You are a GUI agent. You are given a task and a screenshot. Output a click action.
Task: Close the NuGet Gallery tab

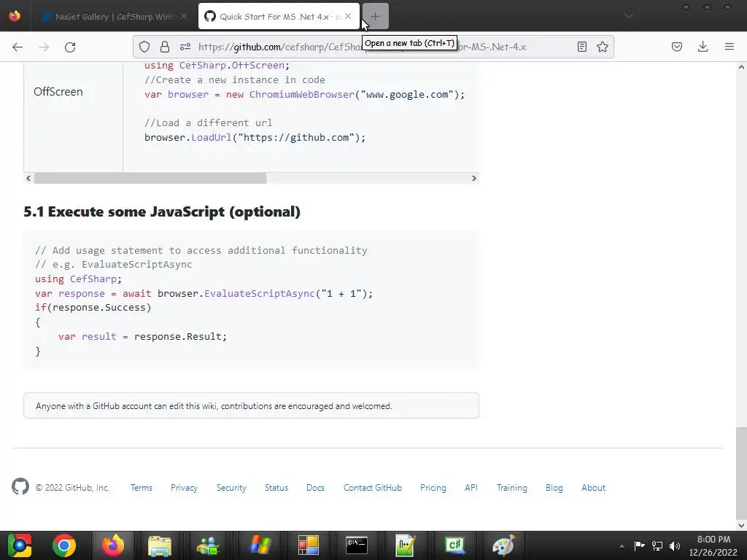tap(184, 16)
